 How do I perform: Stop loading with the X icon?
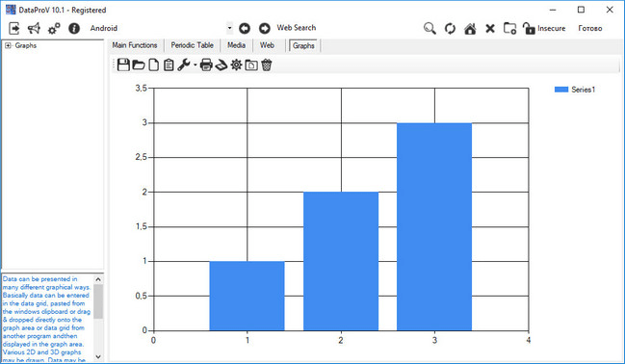(x=490, y=28)
